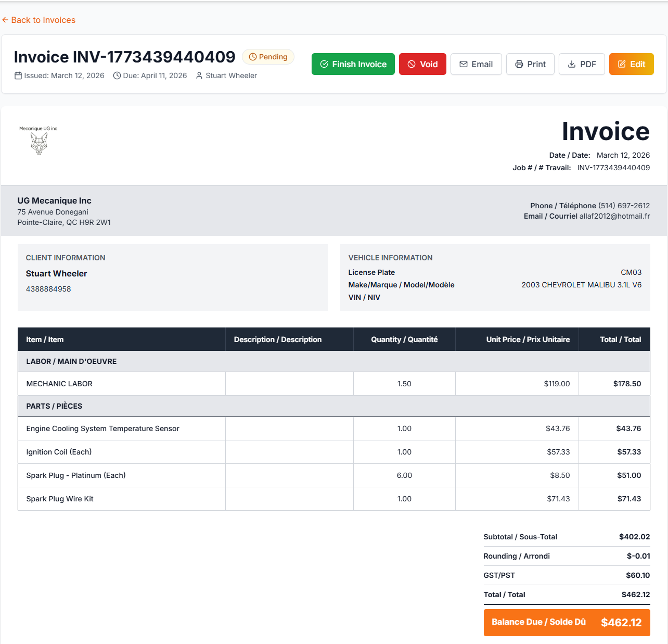The image size is (668, 644).
Task: Open the invoice for editing via Edit
Action: pyautogui.click(x=631, y=64)
